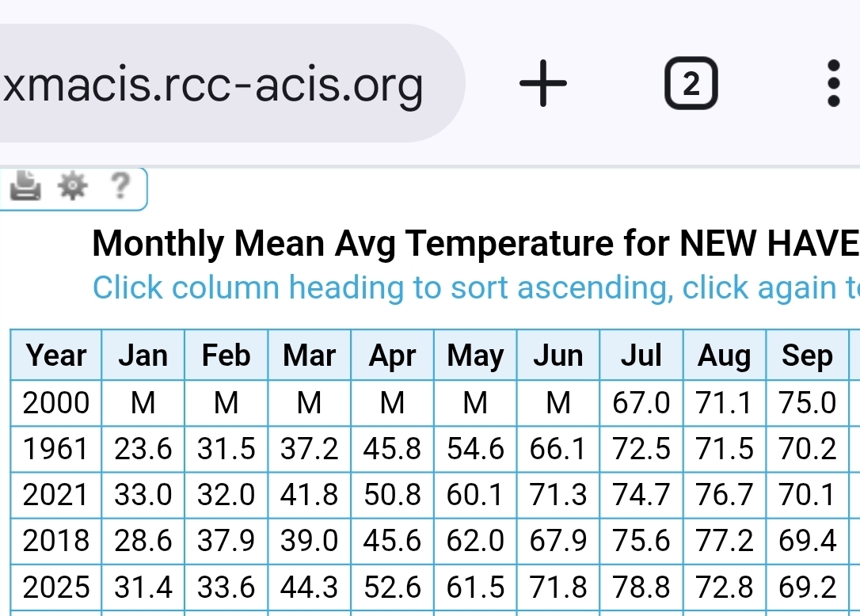This screenshot has height=616, width=860.
Task: Click the 78.8 value for July 2025
Action: coord(641,587)
